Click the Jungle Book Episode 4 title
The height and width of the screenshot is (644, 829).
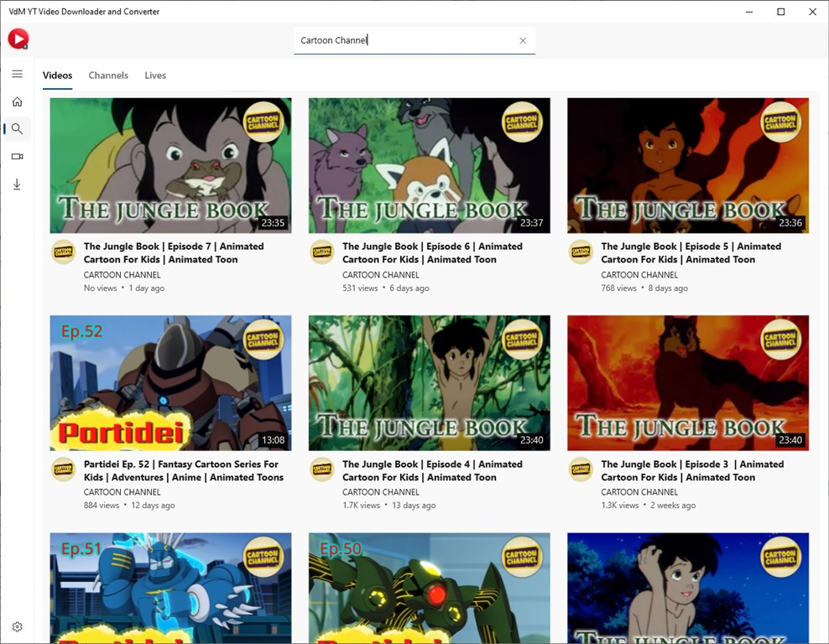[432, 470]
